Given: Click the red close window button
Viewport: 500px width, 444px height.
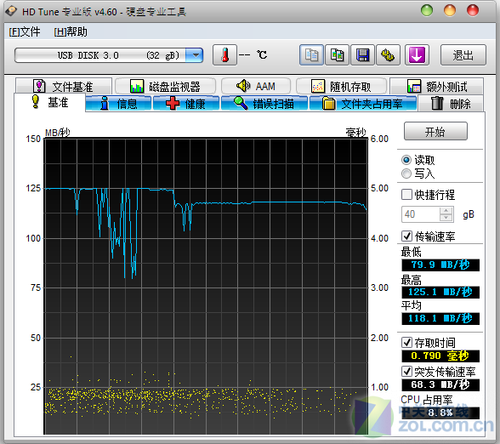Looking at the screenshot, I should [x=473, y=10].
